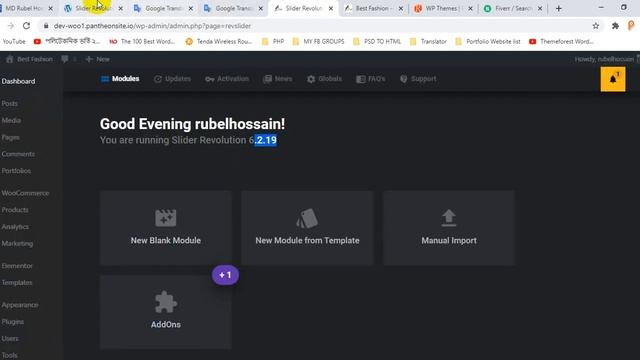
Task: Open the New Blank Module card
Action: pos(166,228)
